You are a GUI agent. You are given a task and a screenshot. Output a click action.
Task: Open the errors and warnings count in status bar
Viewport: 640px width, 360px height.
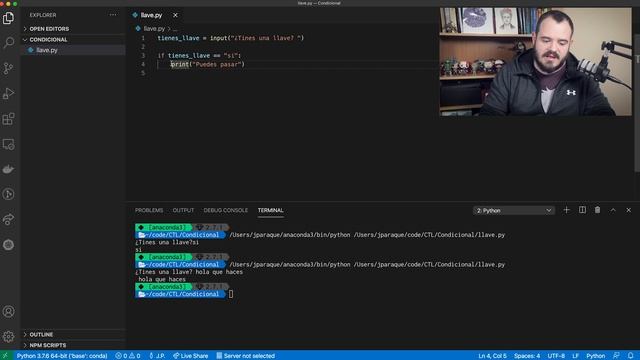[x=127, y=356]
